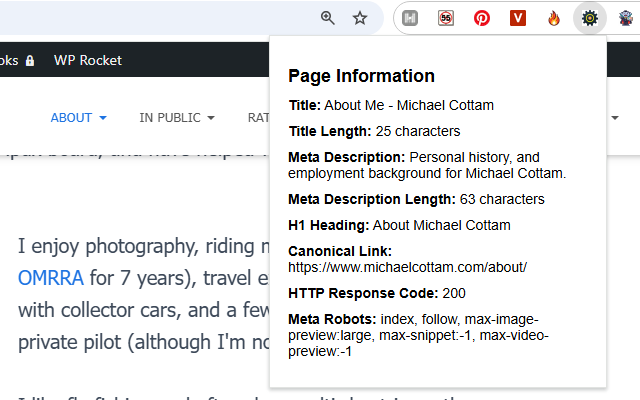The width and height of the screenshot is (640, 400).
Task: Click the zoom magnifier icon in address bar
Action: click(x=327, y=18)
